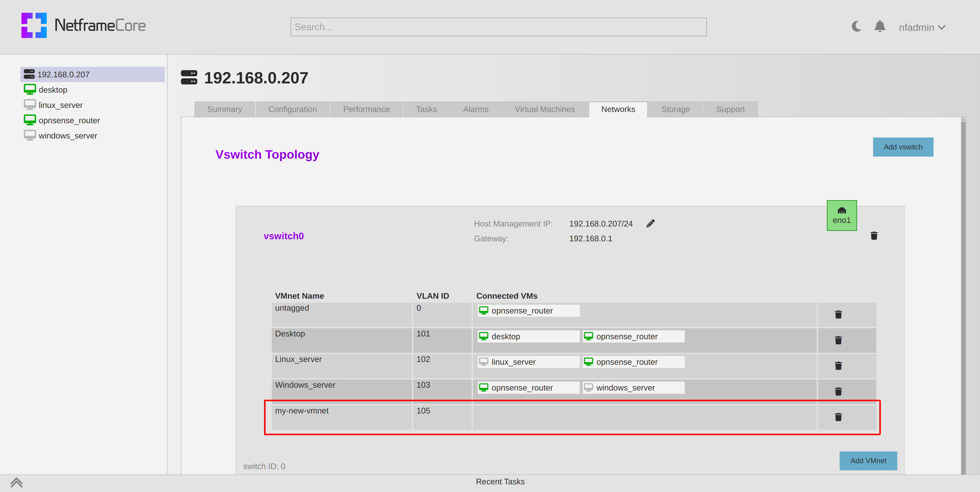
Task: Switch to the Configuration tab
Action: [x=292, y=109]
